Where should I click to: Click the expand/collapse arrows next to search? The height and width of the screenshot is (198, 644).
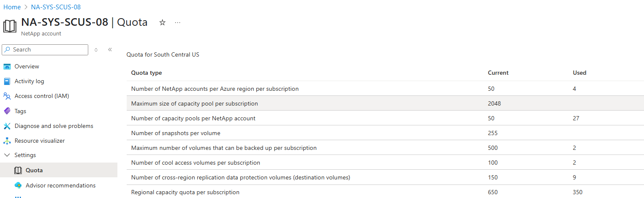point(96,50)
